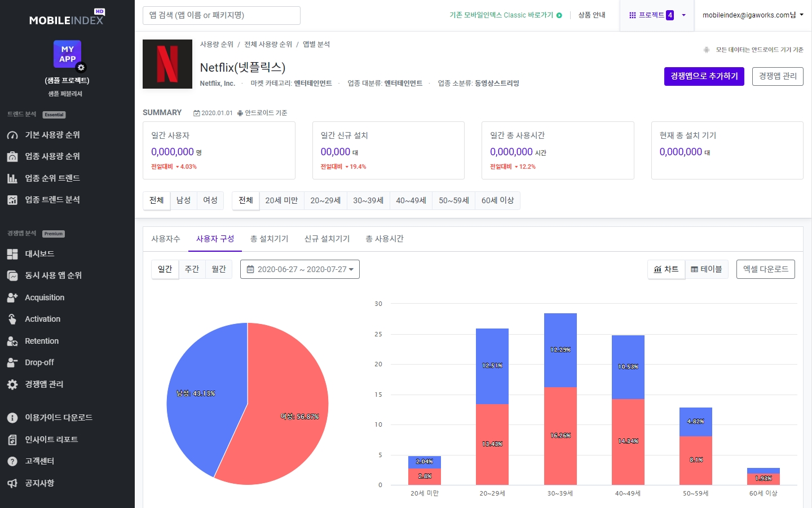The height and width of the screenshot is (508, 812).
Task: Click the 경쟁앱 관리 gear icon in sidebar
Action: [x=12, y=384]
